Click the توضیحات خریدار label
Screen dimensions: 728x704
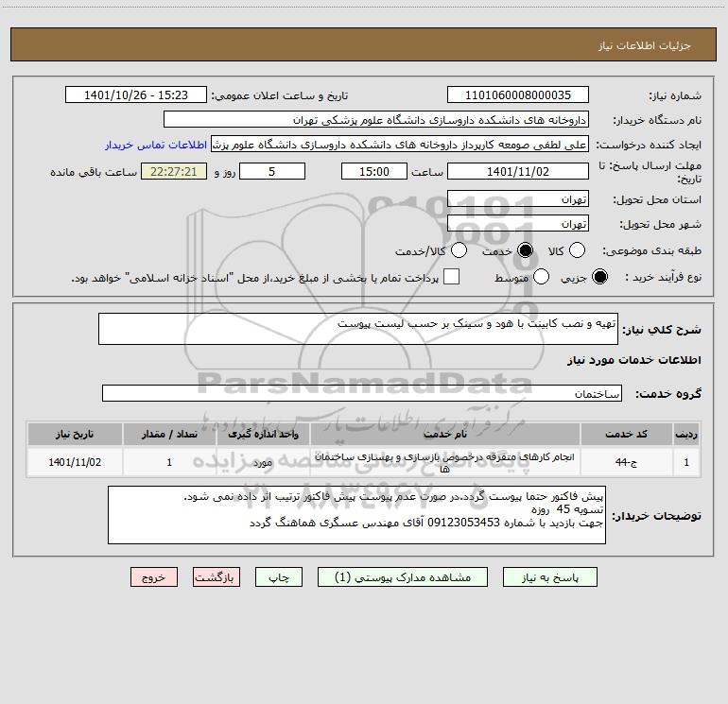(656, 516)
